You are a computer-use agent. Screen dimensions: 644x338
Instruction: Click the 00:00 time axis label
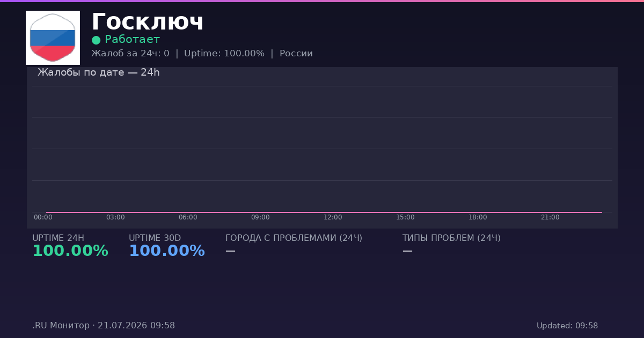pos(43,217)
